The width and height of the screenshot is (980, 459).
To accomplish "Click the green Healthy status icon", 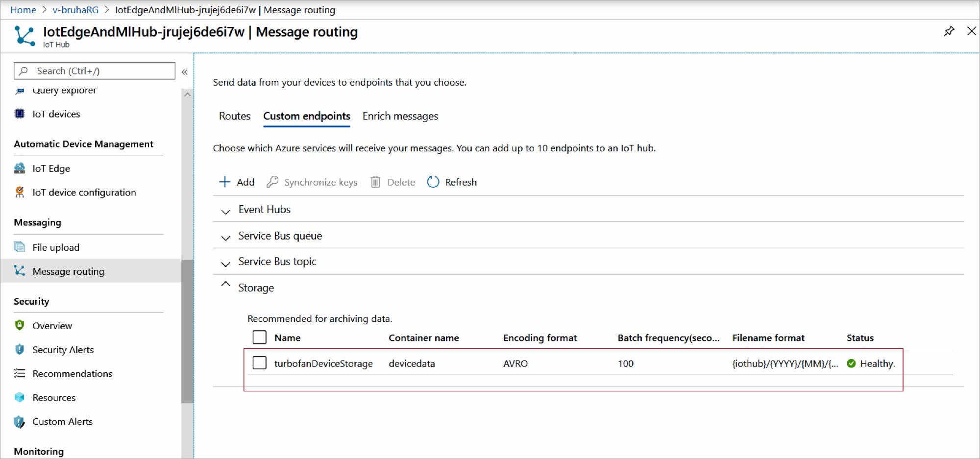I will (x=852, y=363).
